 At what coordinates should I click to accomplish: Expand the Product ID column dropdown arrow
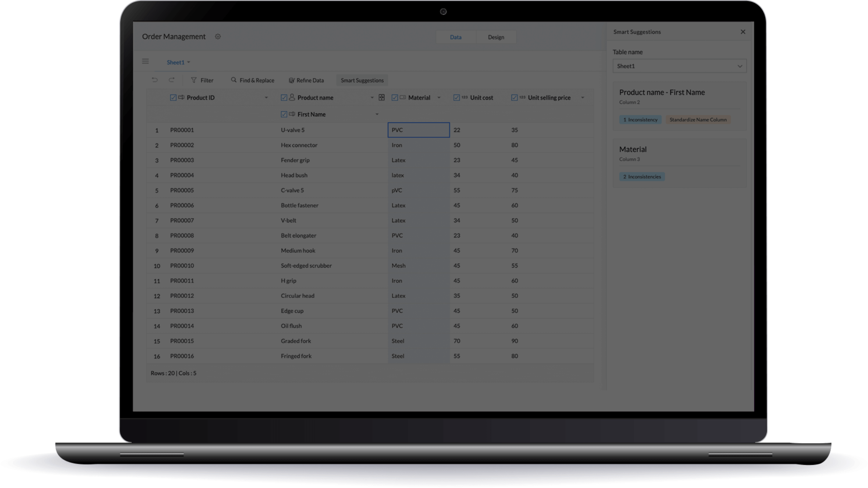point(266,98)
